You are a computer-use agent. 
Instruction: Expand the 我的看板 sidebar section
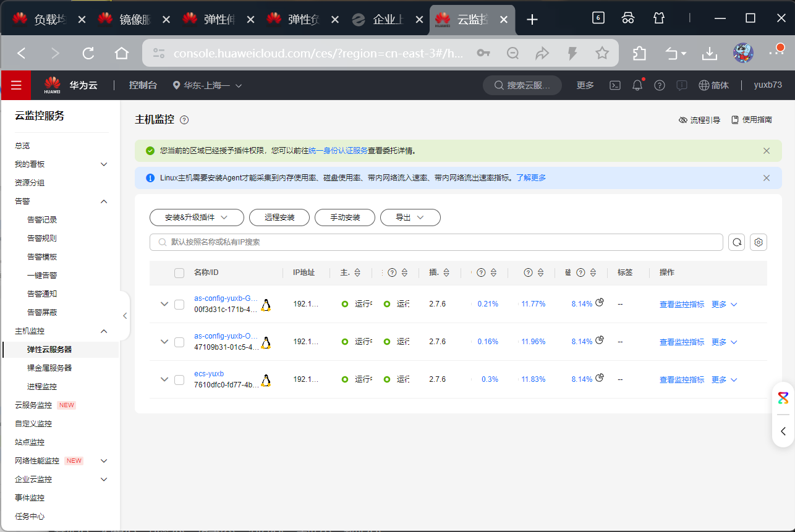104,164
